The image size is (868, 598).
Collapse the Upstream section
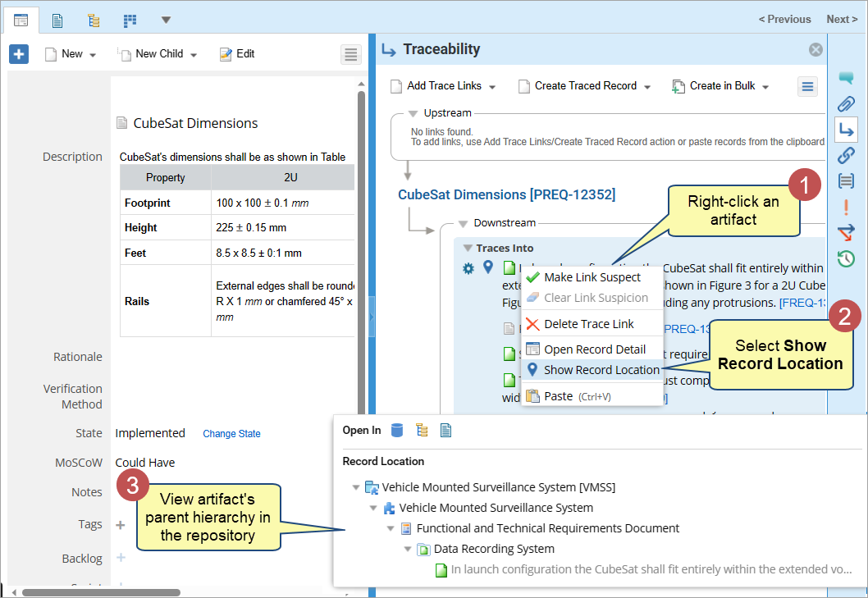413,113
